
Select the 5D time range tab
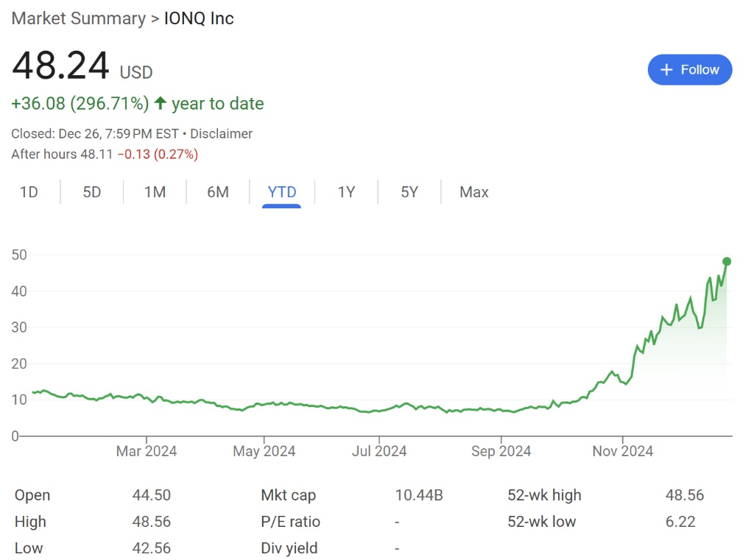coord(92,192)
